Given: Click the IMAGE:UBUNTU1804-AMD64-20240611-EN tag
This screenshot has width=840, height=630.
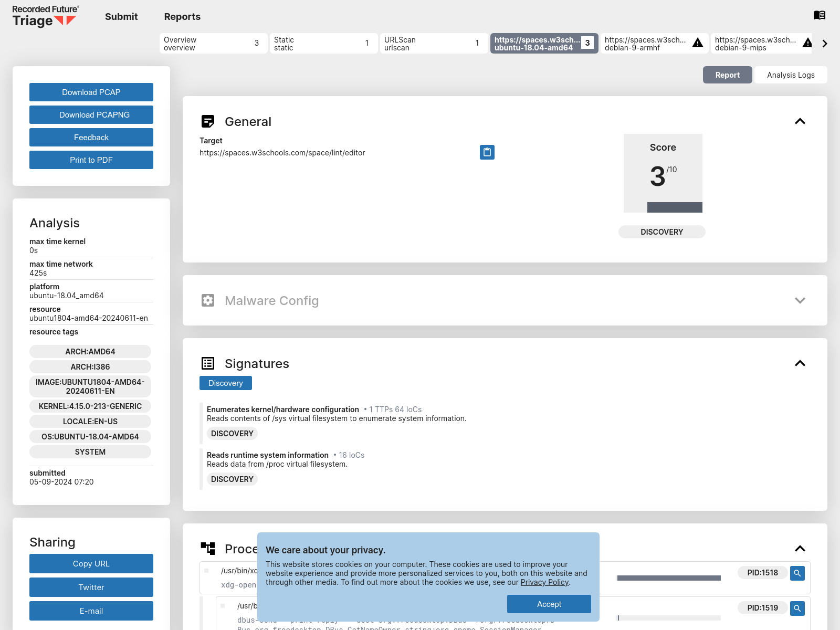Looking at the screenshot, I should [90, 386].
